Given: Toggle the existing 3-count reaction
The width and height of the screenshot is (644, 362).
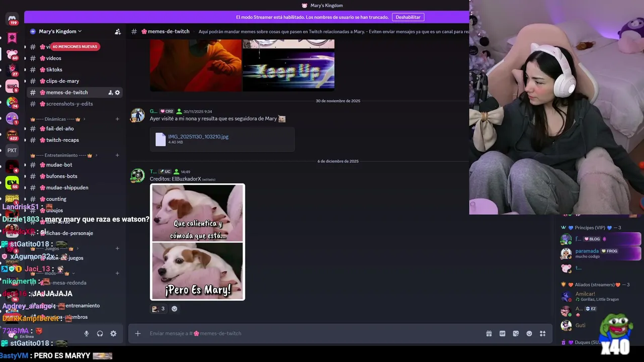Looking at the screenshot, I should [x=158, y=309].
